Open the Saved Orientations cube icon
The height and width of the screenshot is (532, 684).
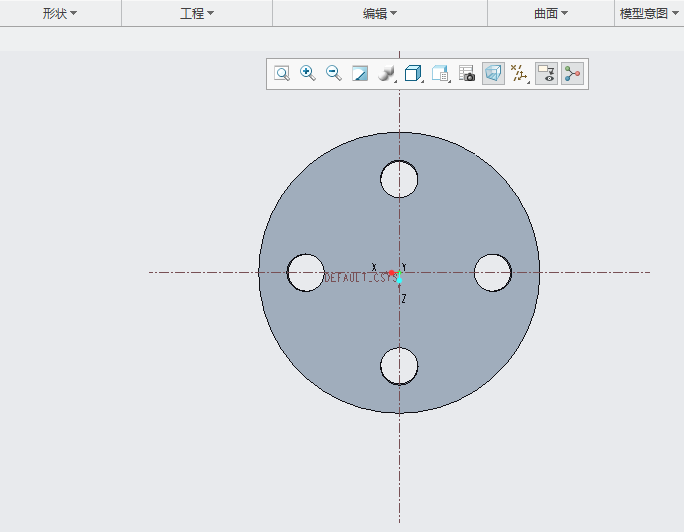[413, 73]
